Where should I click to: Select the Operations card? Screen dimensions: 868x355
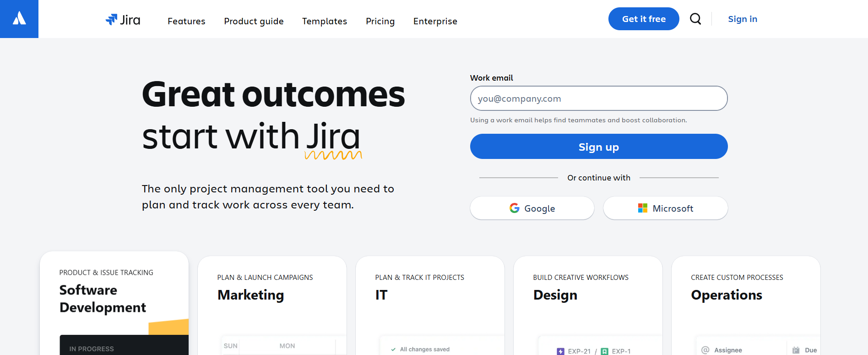pos(746,306)
